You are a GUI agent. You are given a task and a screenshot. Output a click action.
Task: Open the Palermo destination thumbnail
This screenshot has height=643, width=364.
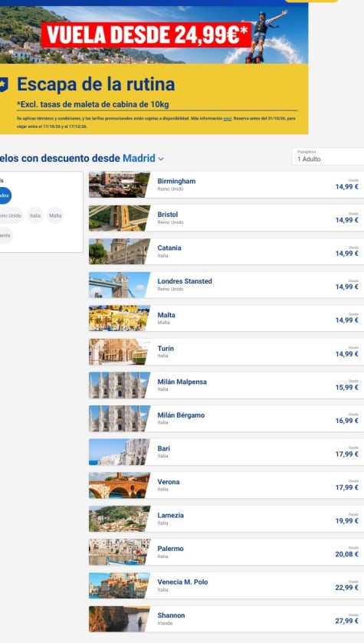click(120, 553)
